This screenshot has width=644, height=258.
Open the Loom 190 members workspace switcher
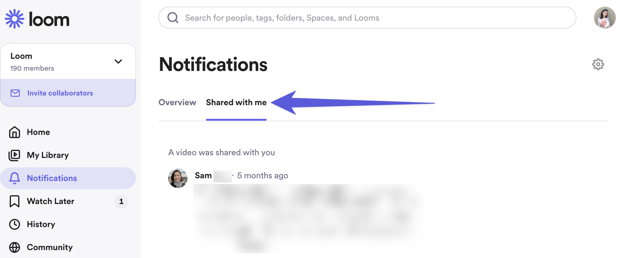click(61, 62)
